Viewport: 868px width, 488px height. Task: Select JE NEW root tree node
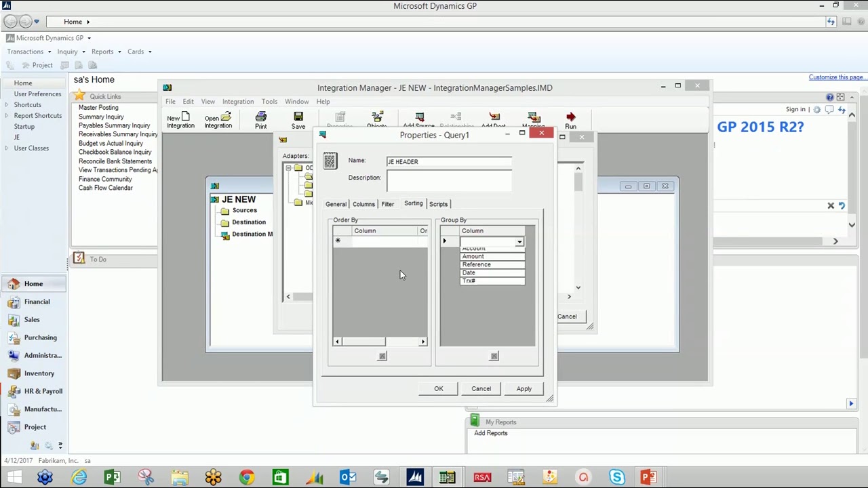(x=239, y=199)
